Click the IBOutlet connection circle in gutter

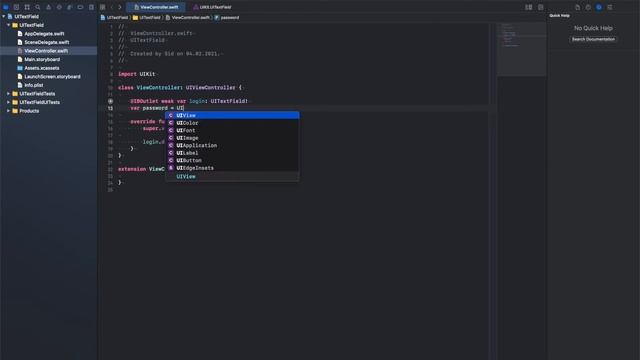110,101
